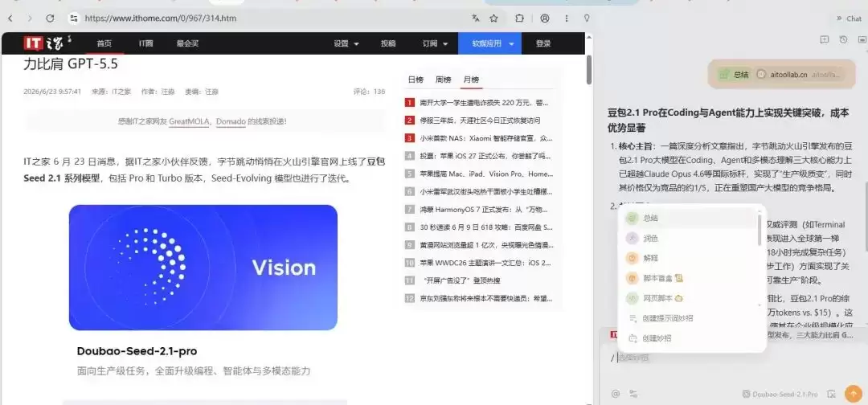This screenshot has width=868, height=405.
Task: Send the message with the orange arrow button
Action: 853,394
